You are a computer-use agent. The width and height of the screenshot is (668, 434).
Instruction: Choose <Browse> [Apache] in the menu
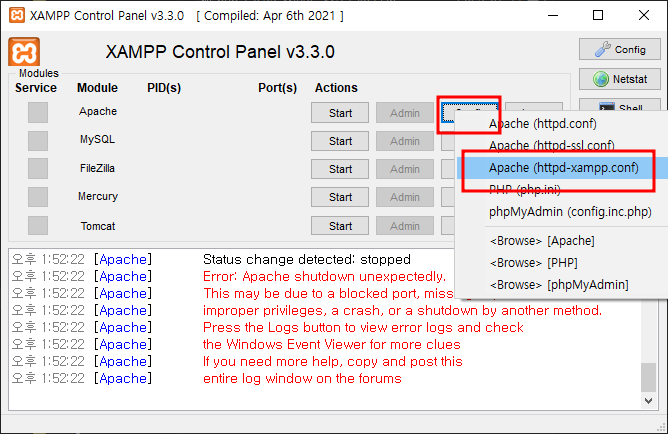[x=561, y=241]
